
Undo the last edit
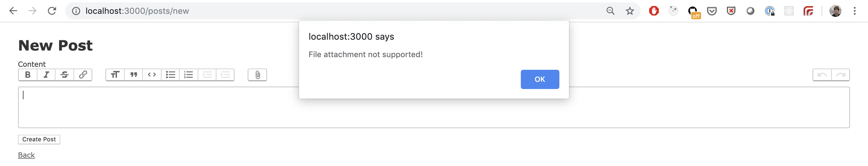point(822,75)
